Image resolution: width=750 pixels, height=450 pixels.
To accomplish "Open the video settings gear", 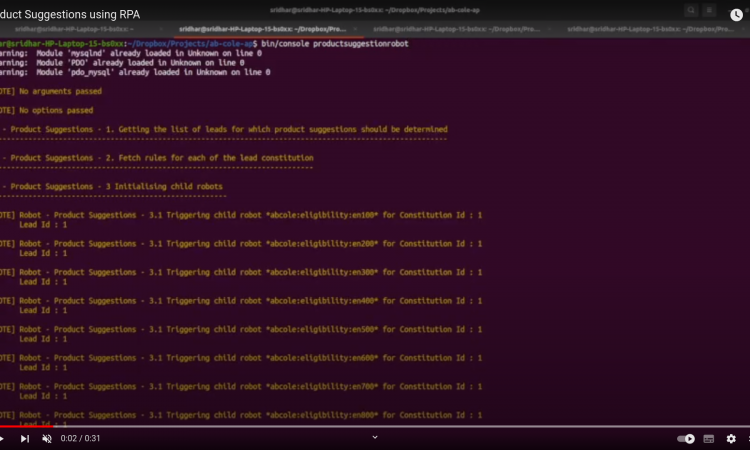I will point(731,438).
